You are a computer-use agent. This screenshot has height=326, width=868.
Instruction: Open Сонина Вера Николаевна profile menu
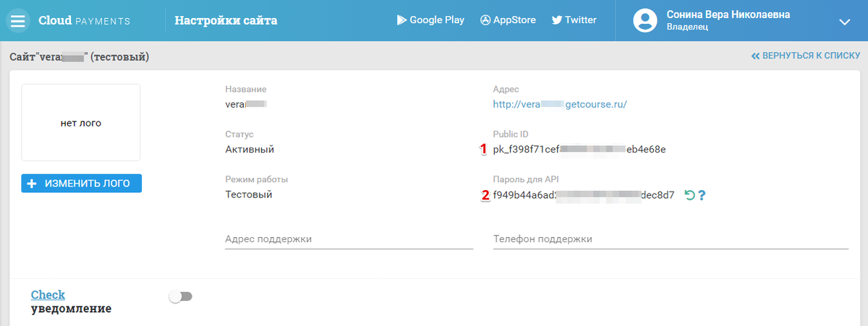728,14
